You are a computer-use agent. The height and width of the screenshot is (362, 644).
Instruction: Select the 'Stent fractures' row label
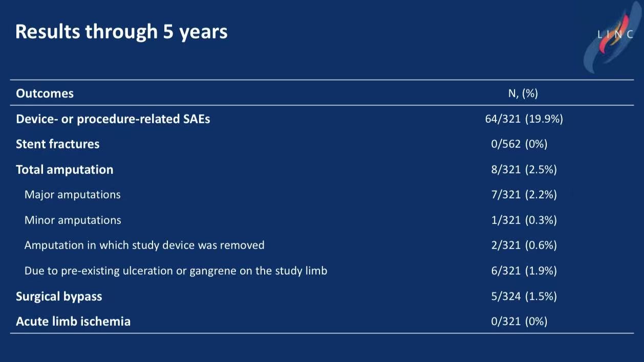[x=57, y=144]
